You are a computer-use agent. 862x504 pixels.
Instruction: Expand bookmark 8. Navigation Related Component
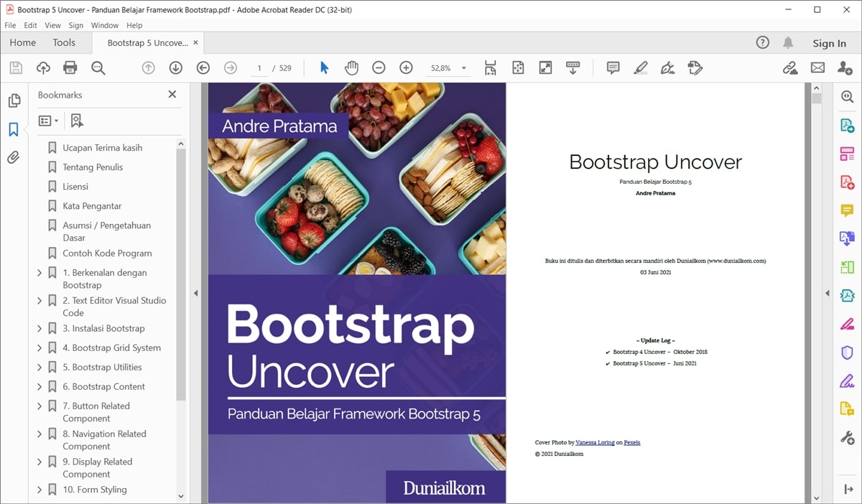click(x=40, y=434)
